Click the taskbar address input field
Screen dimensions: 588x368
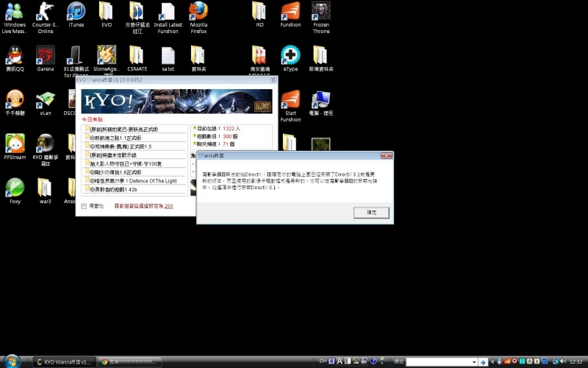[x=438, y=362]
